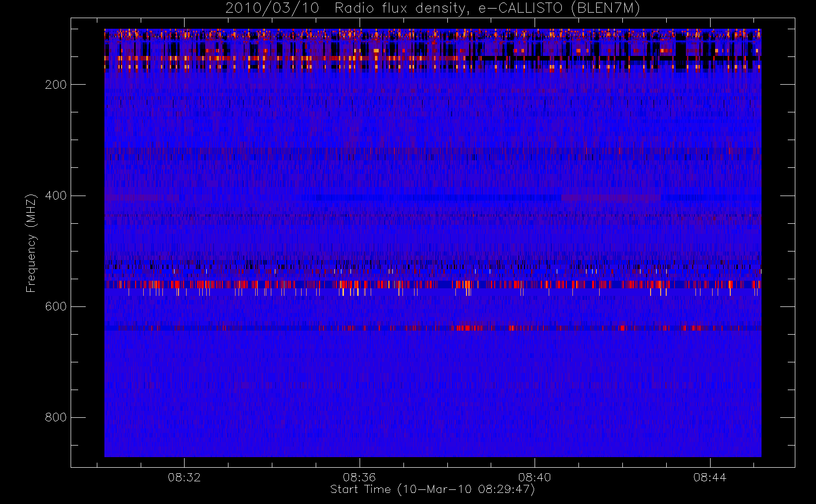
Task: Click the 200 frequency tick label
Action: 55,85
